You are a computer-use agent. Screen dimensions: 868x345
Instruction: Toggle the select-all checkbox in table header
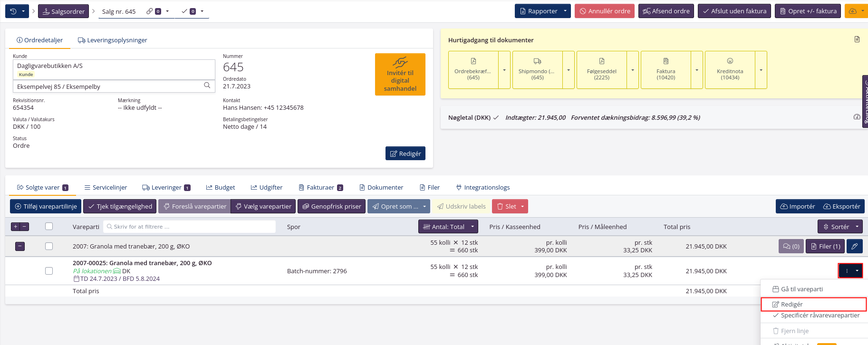[x=49, y=227]
